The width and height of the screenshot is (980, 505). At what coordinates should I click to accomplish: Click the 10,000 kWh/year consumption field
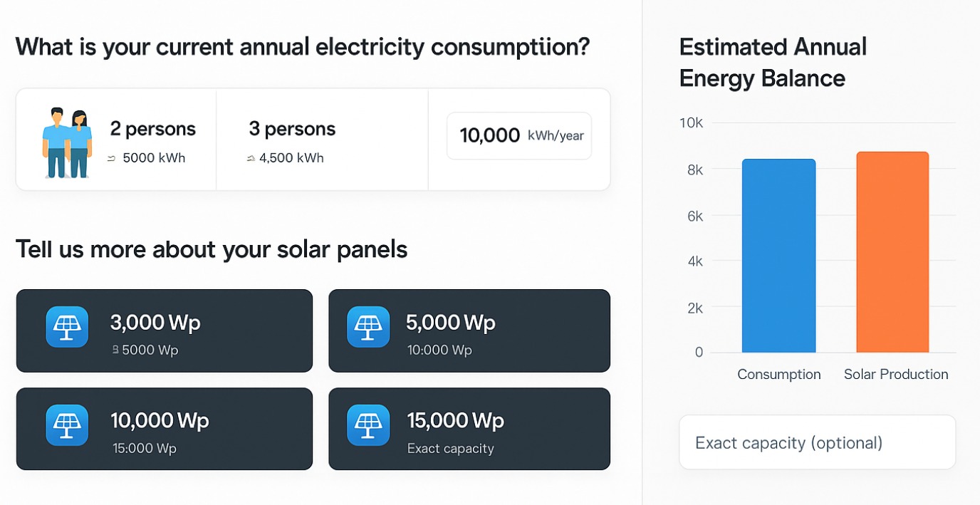point(518,135)
